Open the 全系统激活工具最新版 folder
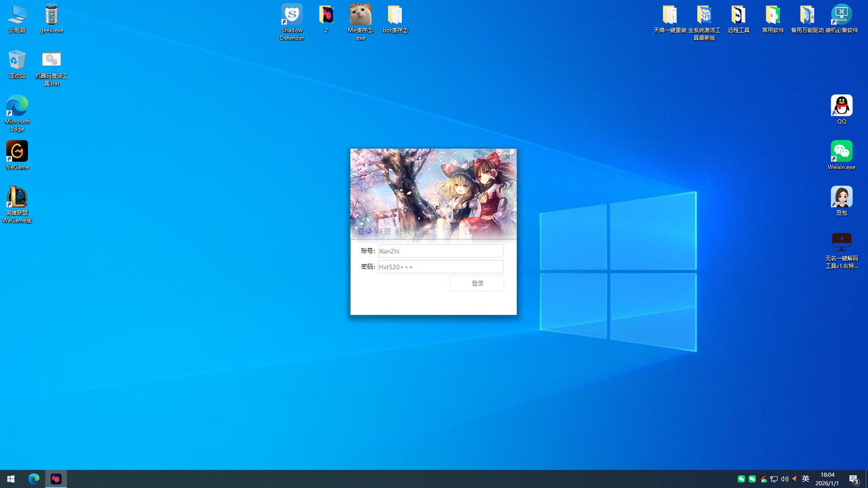 point(704,22)
